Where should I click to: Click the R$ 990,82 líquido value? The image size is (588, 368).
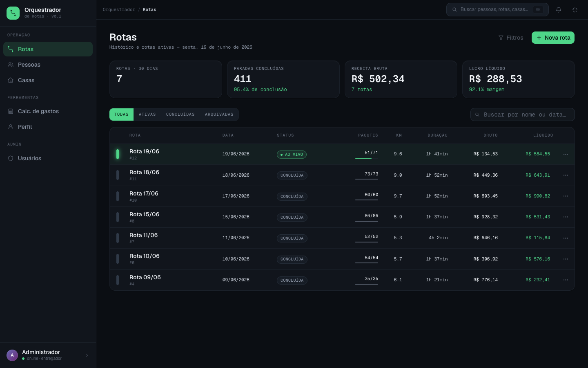click(x=538, y=196)
